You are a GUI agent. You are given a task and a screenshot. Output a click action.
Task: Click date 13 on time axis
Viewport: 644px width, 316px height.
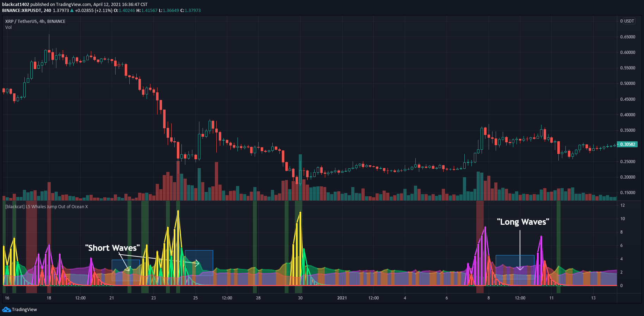coord(593,298)
